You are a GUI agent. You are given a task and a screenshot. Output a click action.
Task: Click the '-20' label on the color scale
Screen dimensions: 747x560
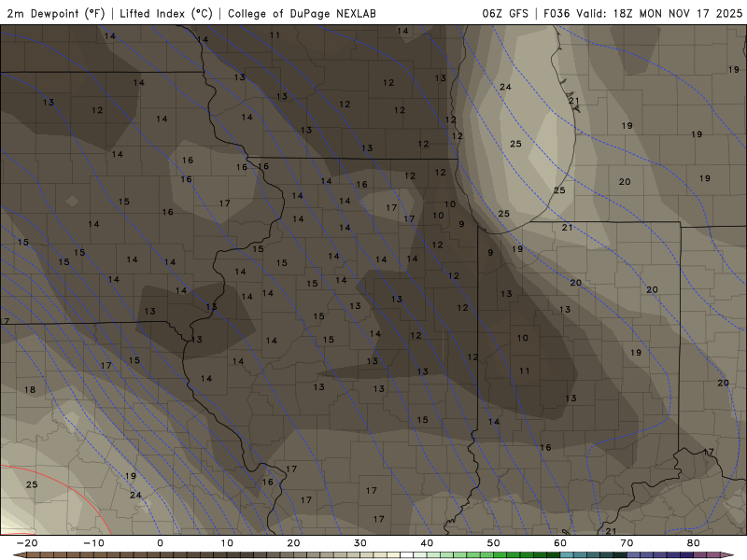point(27,543)
